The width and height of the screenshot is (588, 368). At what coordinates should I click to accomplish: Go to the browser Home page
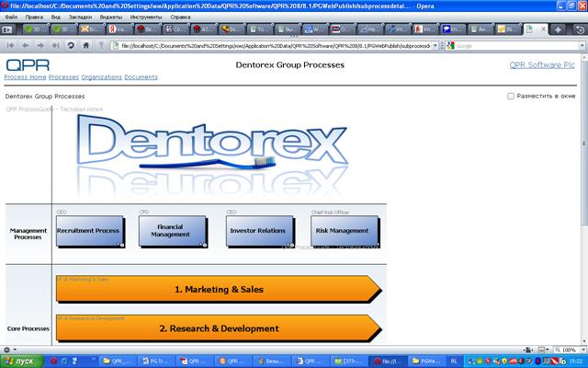coord(85,45)
